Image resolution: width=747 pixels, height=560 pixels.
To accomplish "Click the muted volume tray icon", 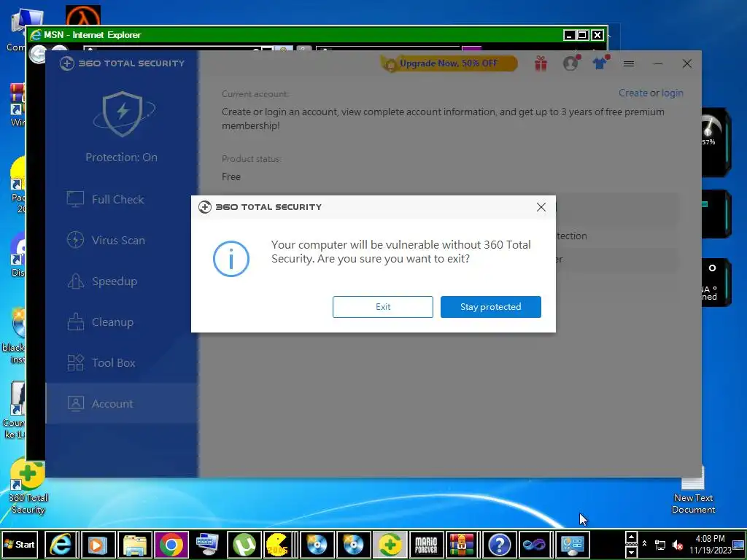I will tap(677, 545).
